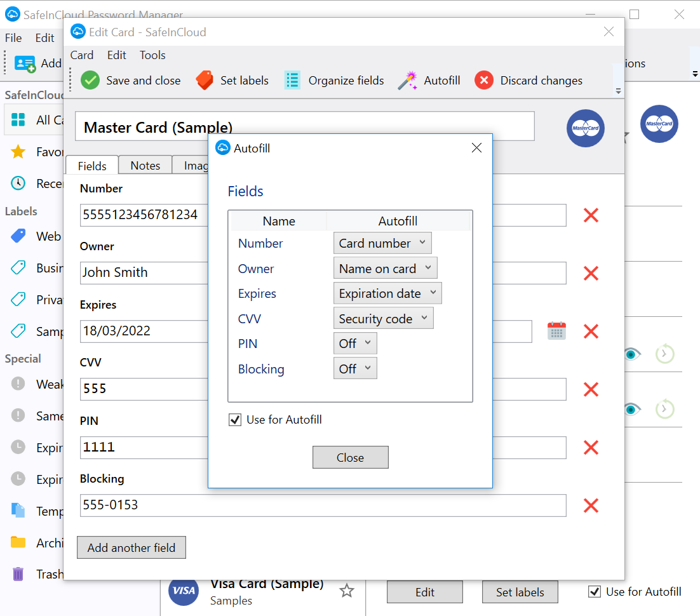Click the Master Card (Sample) title field
This screenshot has height=616, width=700.
tap(304, 126)
